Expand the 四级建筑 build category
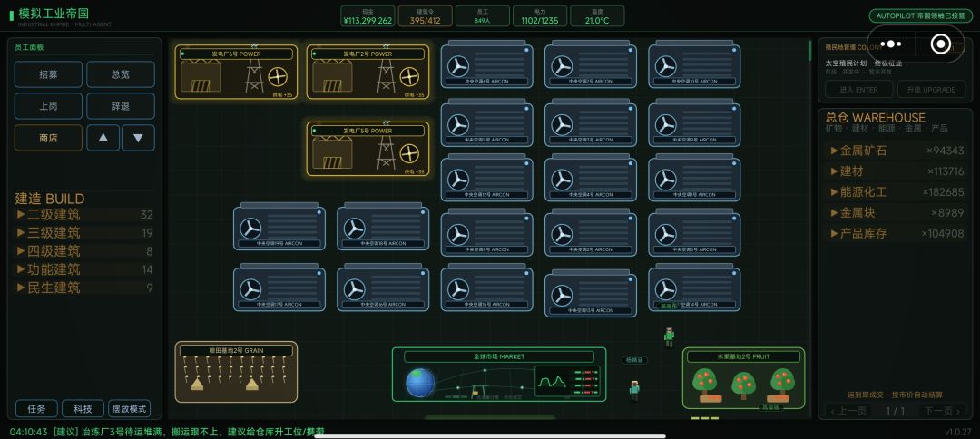The image size is (980, 439). pos(84,251)
